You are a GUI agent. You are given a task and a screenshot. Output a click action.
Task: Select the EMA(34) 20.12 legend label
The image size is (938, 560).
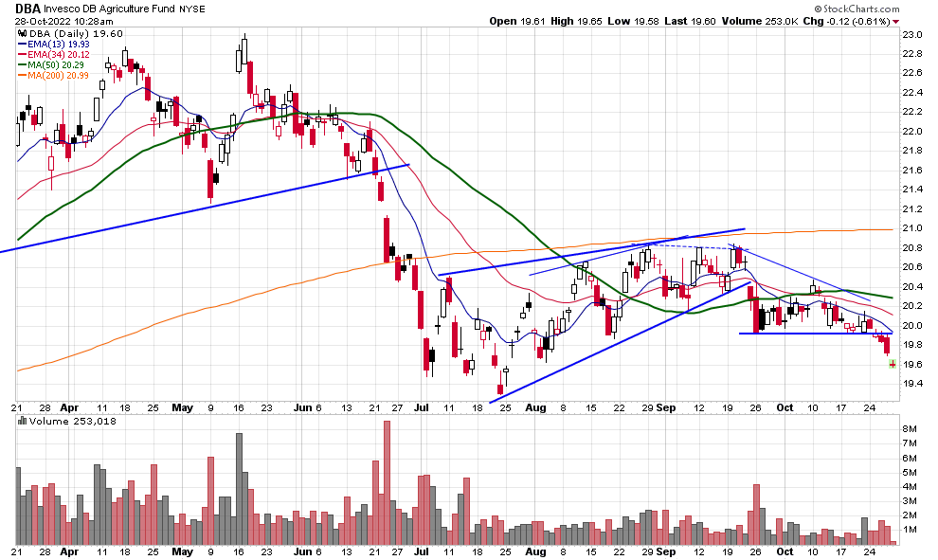59,54
